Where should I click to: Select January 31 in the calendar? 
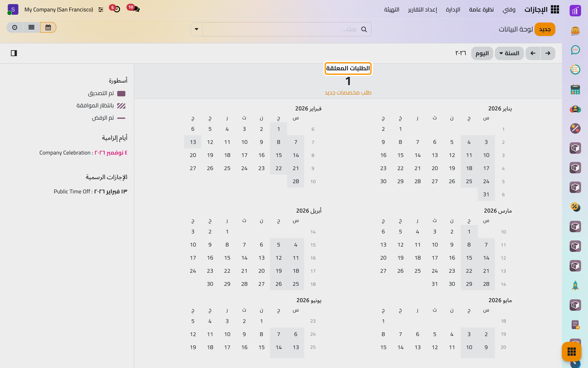(486, 194)
